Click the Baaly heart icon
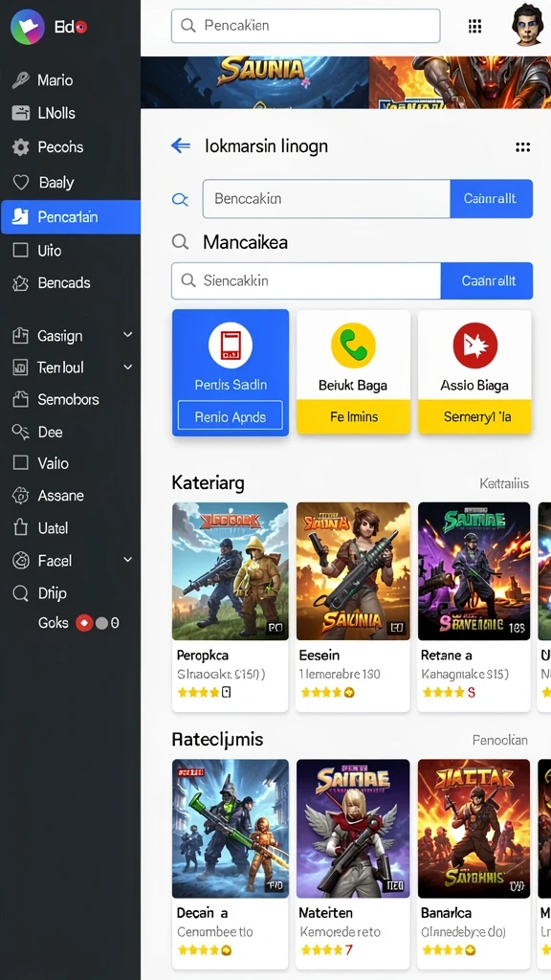The image size is (551, 980). pyautogui.click(x=21, y=183)
